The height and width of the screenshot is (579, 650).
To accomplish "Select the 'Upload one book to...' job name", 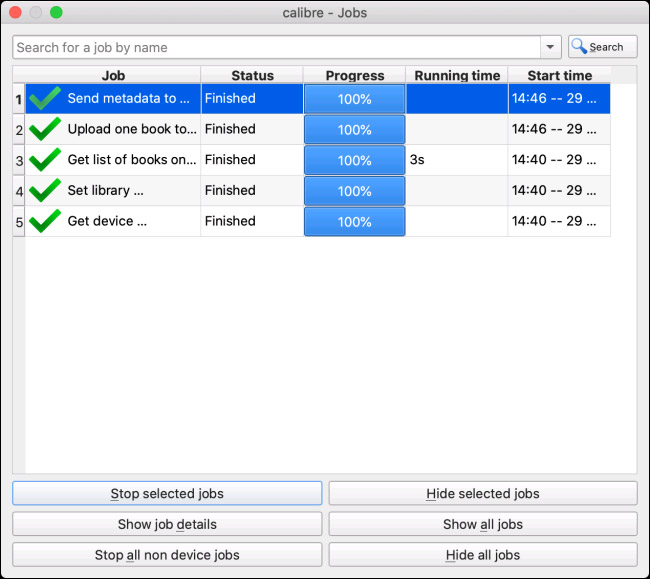I will pyautogui.click(x=132, y=129).
